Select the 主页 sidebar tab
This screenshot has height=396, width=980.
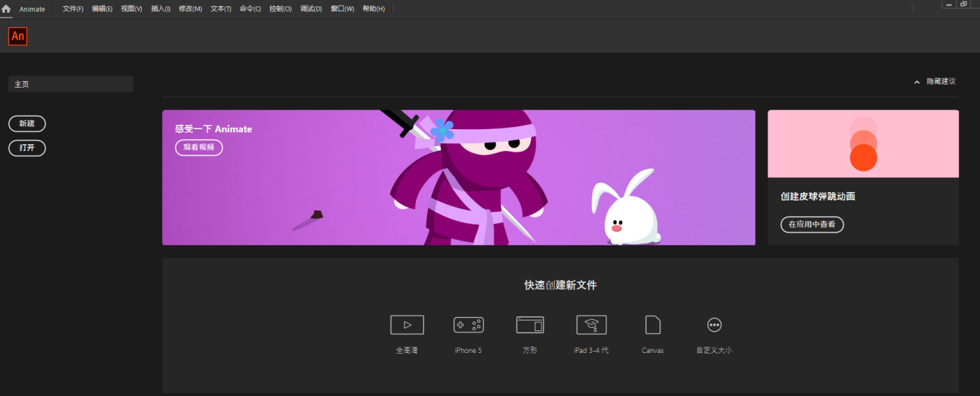71,84
